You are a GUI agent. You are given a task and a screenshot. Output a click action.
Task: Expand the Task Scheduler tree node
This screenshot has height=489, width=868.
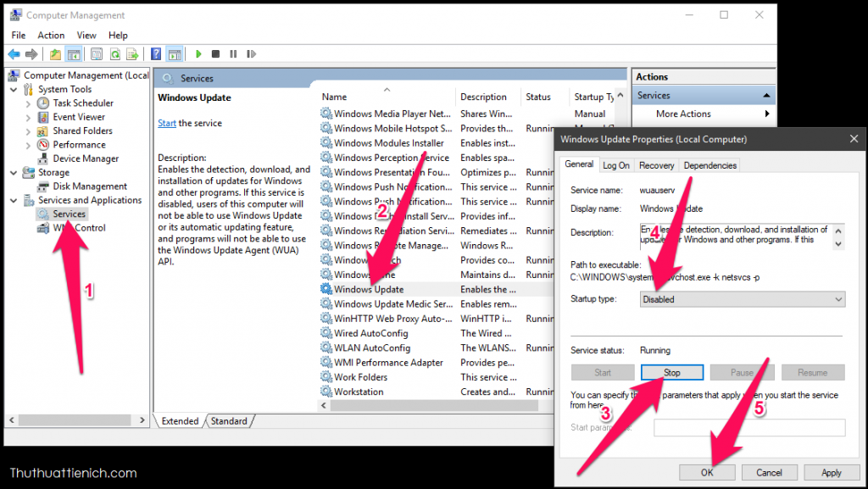pyautogui.click(x=28, y=103)
